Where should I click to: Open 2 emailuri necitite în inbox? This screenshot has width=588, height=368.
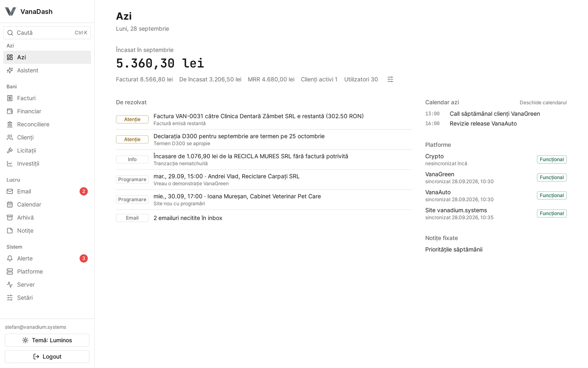(264, 218)
